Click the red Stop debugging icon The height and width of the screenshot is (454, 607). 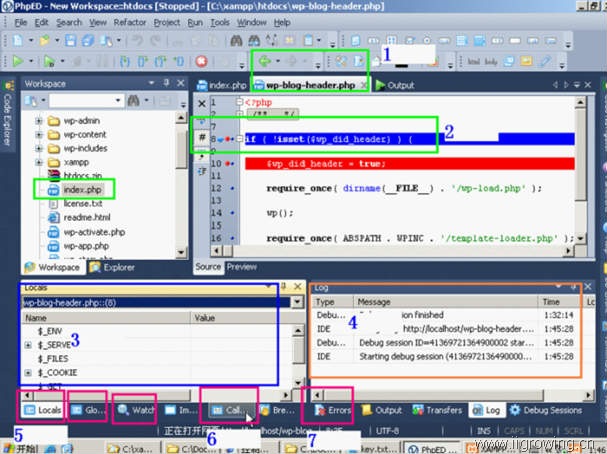(201, 61)
